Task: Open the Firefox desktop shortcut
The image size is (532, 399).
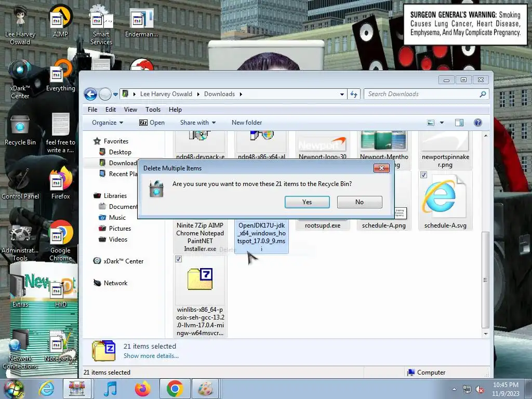Action: pos(61,183)
